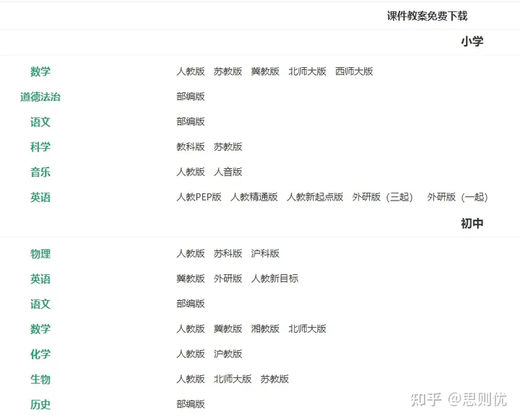This screenshot has width=520, height=420.
Task: Click the 物理 subject heading
Action: (x=40, y=254)
